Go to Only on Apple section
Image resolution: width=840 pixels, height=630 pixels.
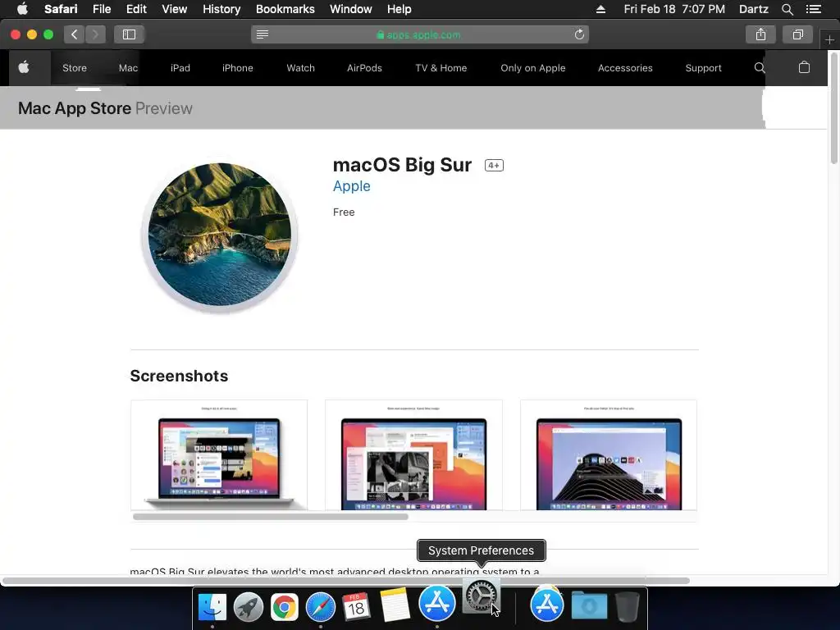click(533, 68)
